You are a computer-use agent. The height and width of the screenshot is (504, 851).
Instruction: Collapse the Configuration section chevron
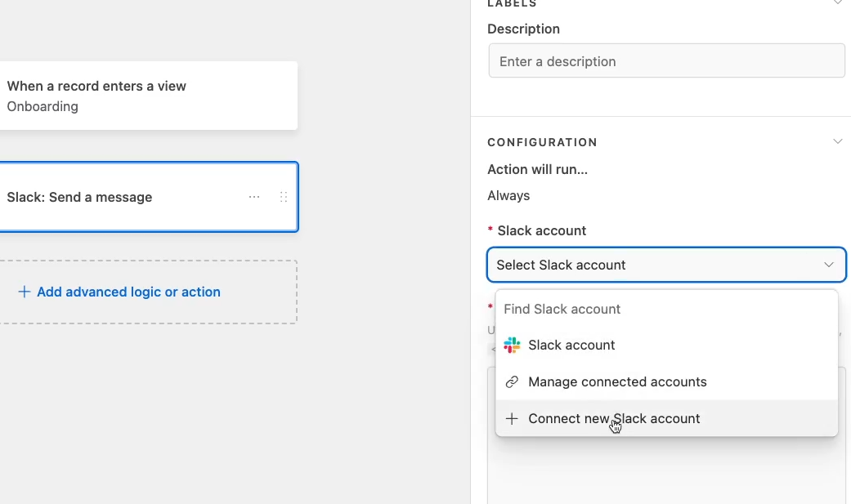click(x=837, y=141)
